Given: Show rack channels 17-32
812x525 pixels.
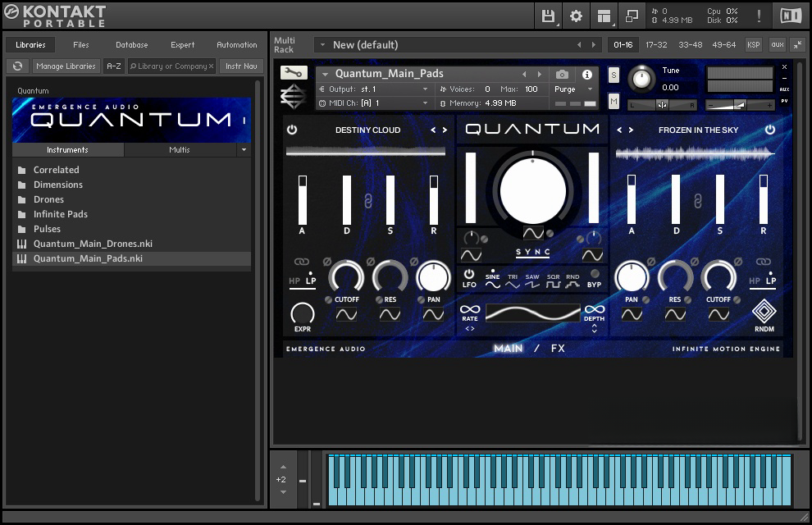Looking at the screenshot, I should point(656,44).
